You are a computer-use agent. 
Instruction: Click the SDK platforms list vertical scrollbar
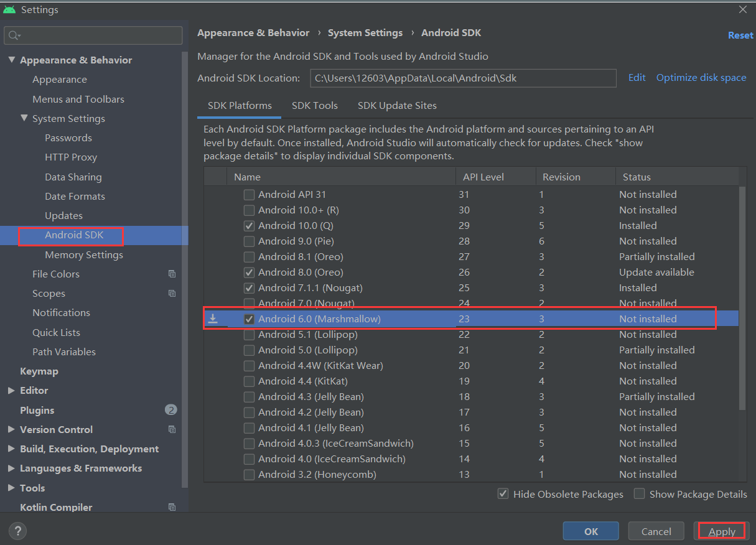pyautogui.click(x=742, y=299)
